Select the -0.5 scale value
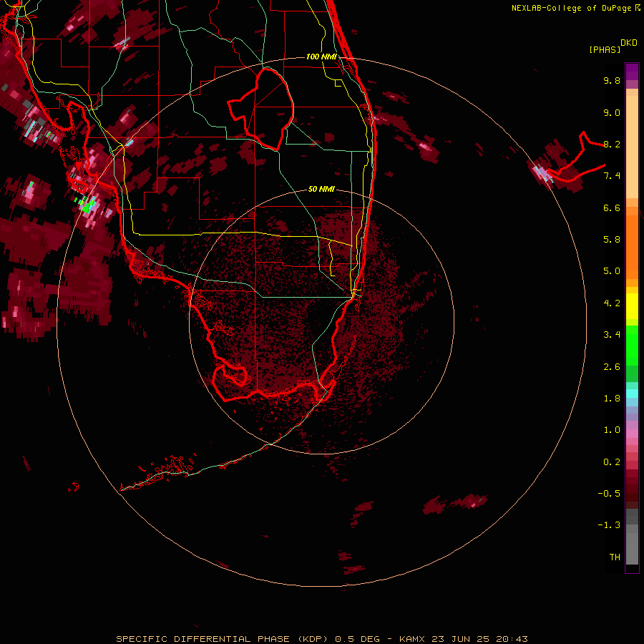This screenshot has height=644, width=644. (x=609, y=494)
